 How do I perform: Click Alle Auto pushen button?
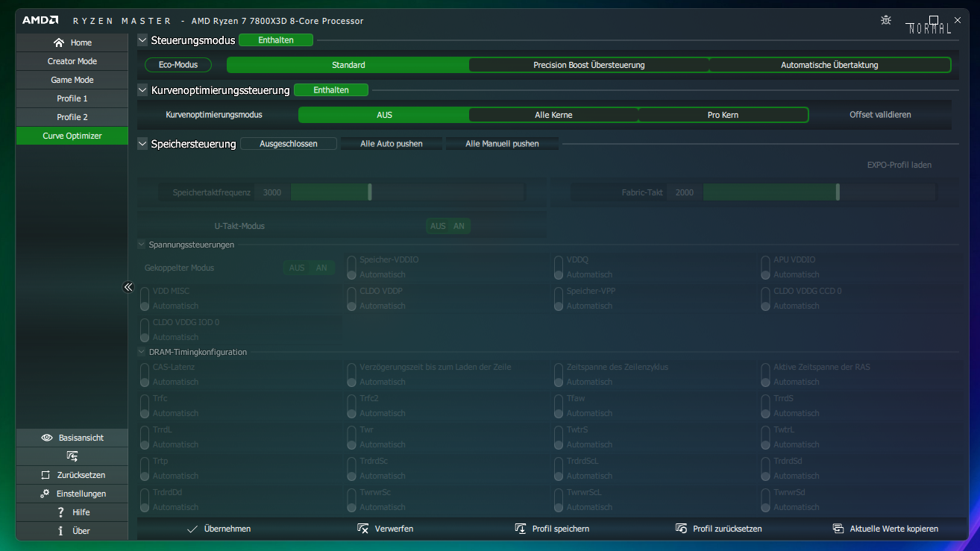[x=392, y=144]
